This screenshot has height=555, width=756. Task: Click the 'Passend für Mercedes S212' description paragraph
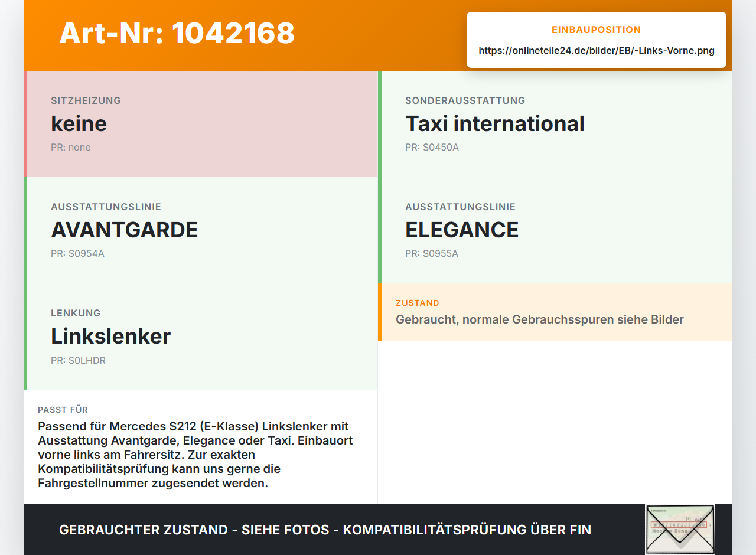197,455
